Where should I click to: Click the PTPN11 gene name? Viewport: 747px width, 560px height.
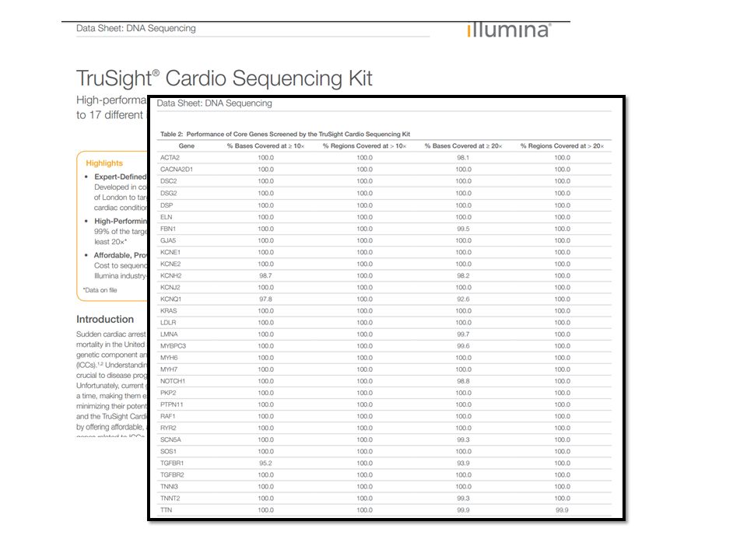coord(172,404)
